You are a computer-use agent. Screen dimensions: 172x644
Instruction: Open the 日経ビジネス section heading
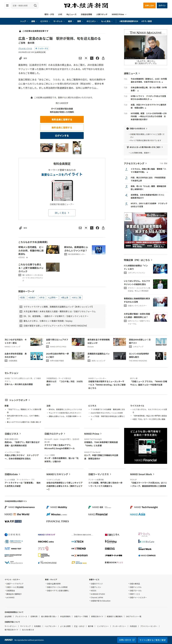click(13, 434)
